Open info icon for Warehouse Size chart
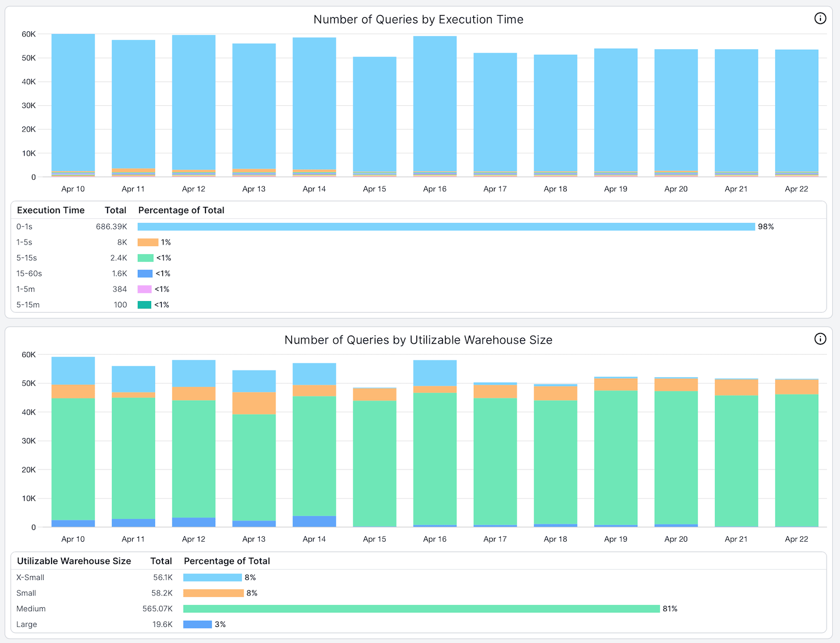The height and width of the screenshot is (643, 840). coord(820,339)
